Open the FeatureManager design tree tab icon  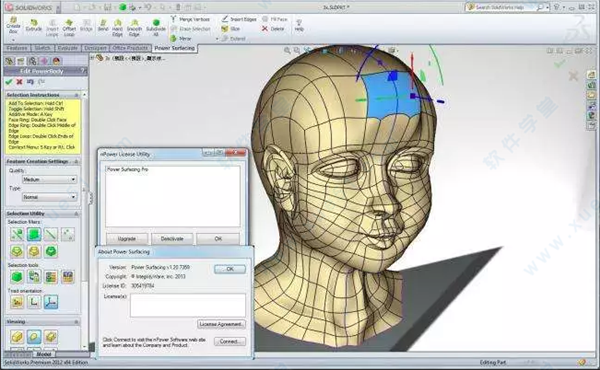point(9,61)
